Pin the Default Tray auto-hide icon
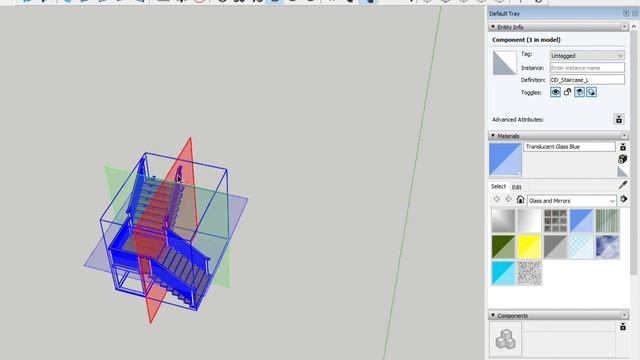Image resolution: width=640 pixels, height=360 pixels. tap(626, 13)
